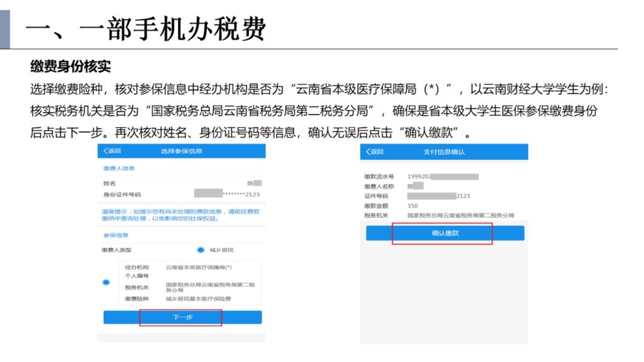Image resolution: width=644 pixels, height=362 pixels.
Task: Click the 税务机关 value on payment confirmation screen
Action: coord(460,215)
